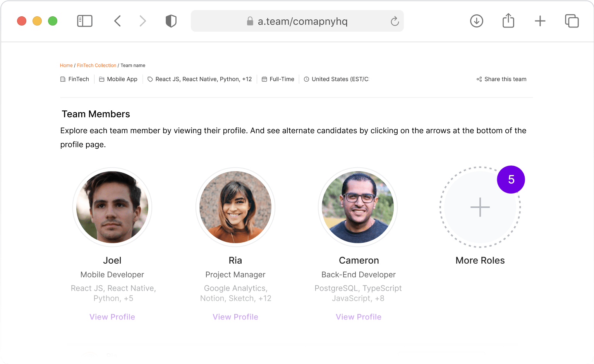Click the browser share icon

tap(508, 21)
